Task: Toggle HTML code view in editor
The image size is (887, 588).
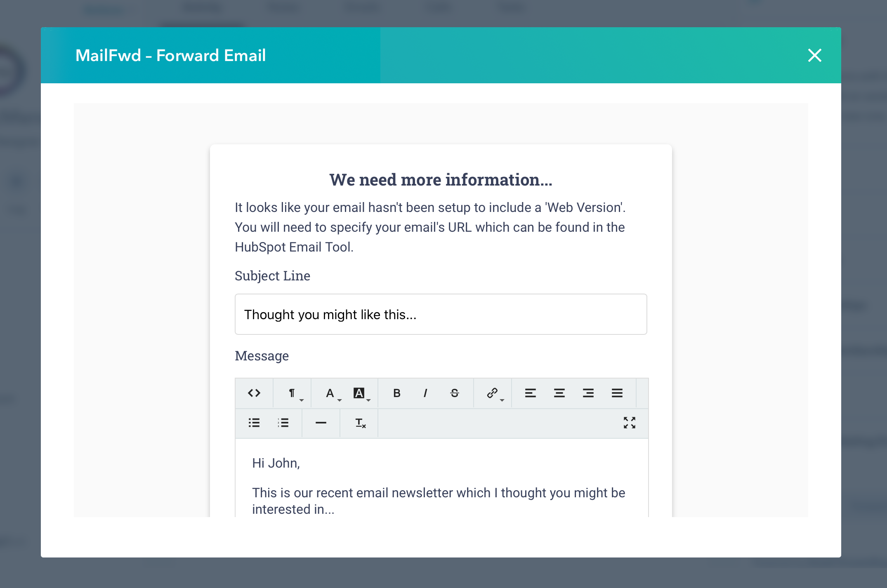Action: [x=254, y=393]
